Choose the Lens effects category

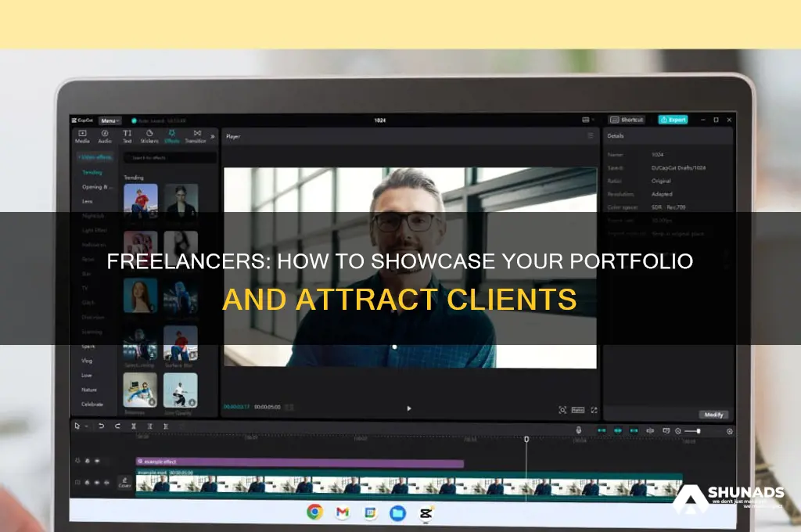88,201
